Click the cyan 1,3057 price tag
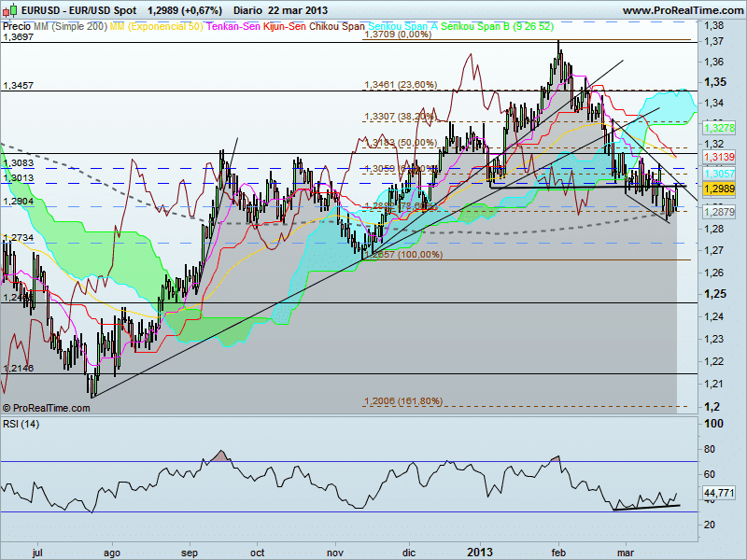Image resolution: width=747 pixels, height=560 pixels. tap(719, 174)
